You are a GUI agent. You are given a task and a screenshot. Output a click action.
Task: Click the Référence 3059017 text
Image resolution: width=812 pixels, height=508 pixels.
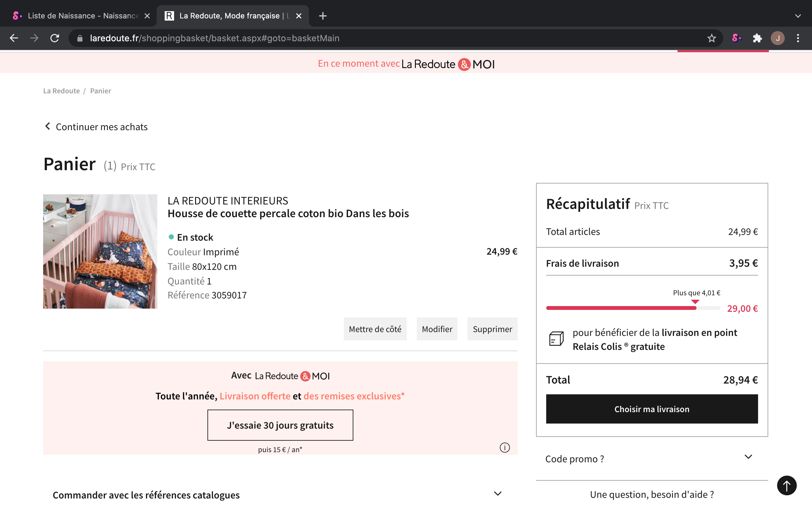(207, 295)
